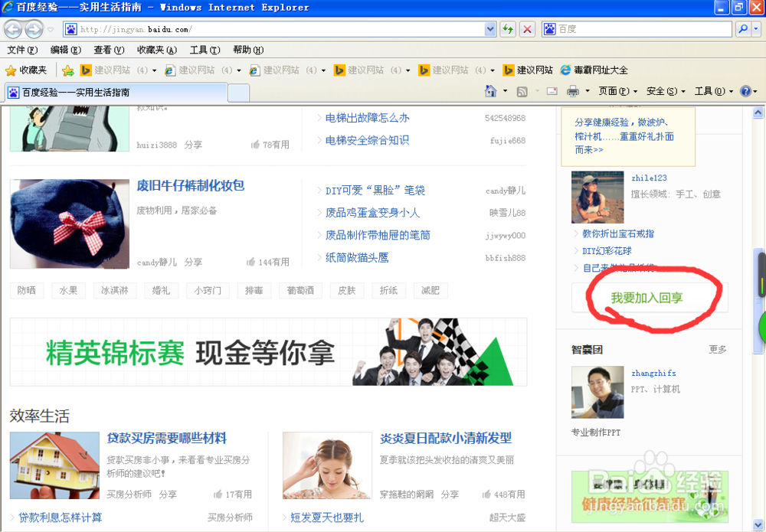Expand the Help button dropdown arrow
Screen dimensions: 766x532
point(755,91)
